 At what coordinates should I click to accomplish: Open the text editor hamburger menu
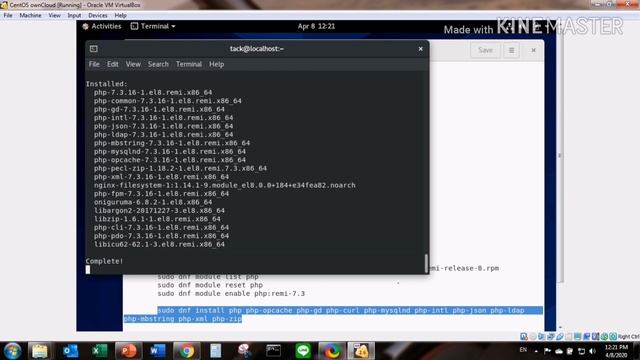coord(511,51)
